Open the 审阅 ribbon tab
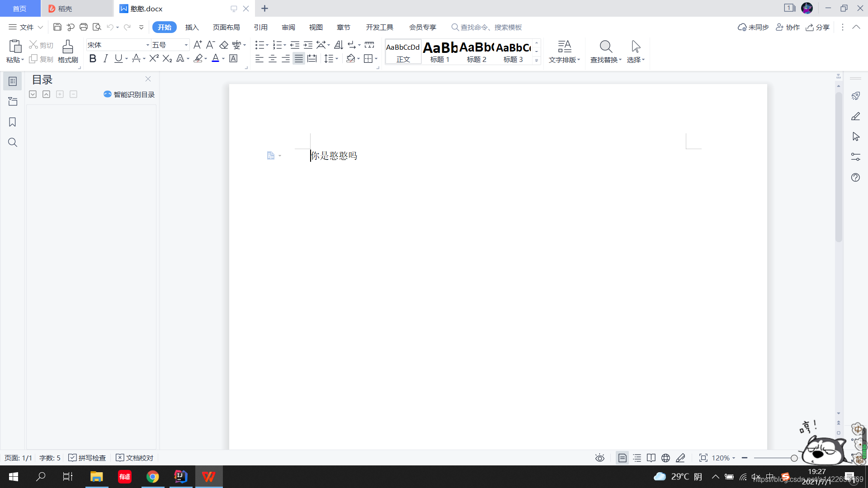 click(x=288, y=27)
